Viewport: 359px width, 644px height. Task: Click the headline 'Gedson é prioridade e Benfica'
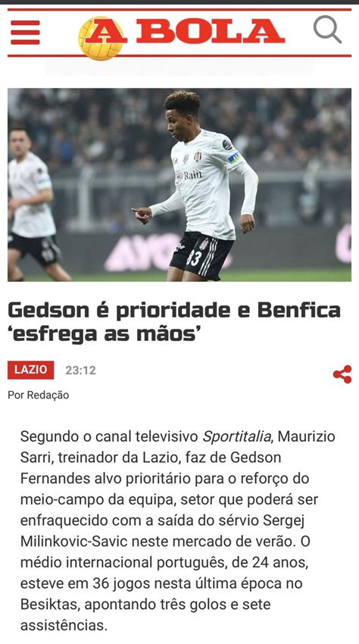click(173, 311)
